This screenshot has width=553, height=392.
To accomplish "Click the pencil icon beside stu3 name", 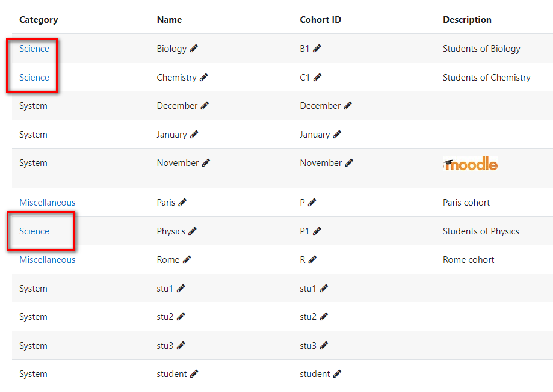I will [x=181, y=346].
